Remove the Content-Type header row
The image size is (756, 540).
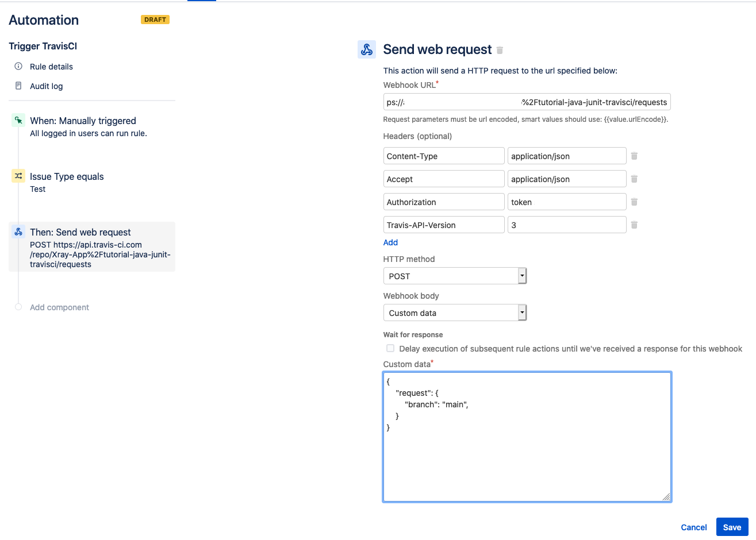click(x=634, y=156)
